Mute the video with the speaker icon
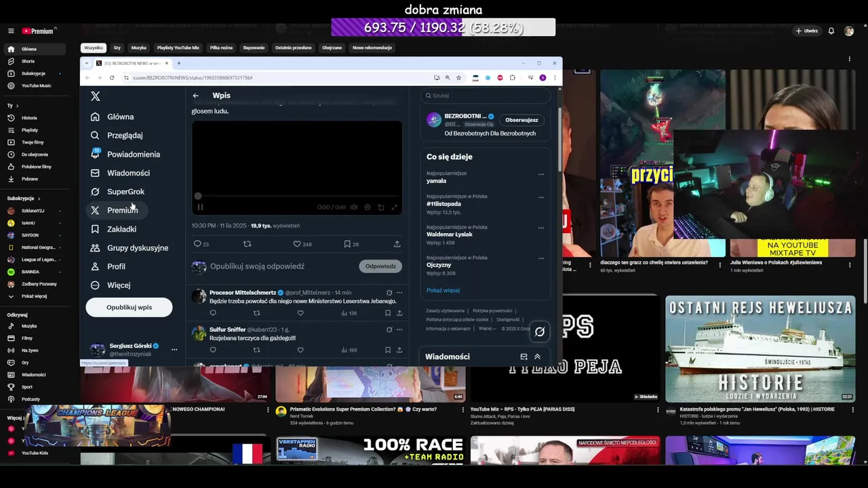The width and height of the screenshot is (868, 488). [354, 207]
